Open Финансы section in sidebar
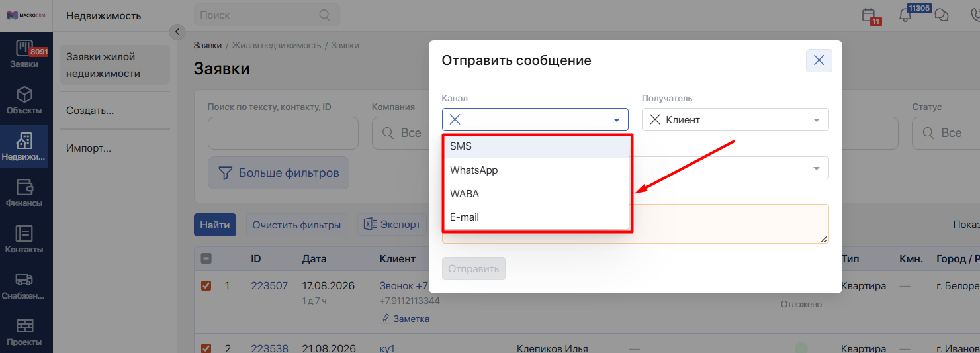Screen dimensions: 980x353 [x=25, y=193]
